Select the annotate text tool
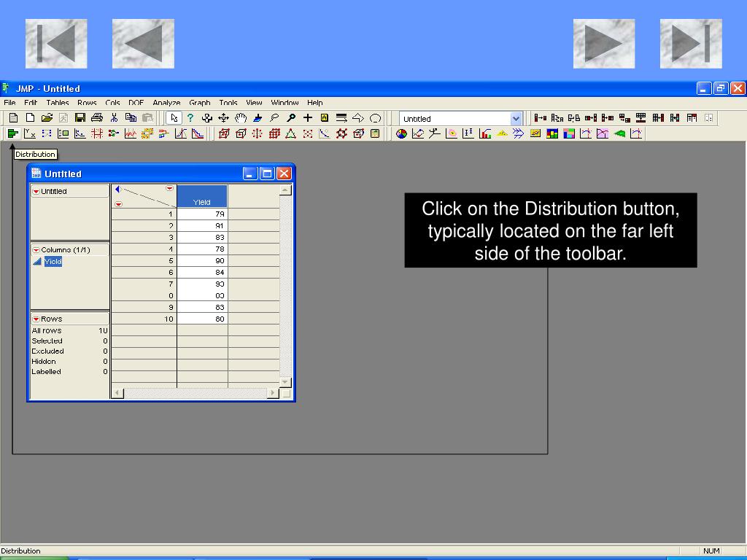The height and width of the screenshot is (560, 747). [325, 117]
